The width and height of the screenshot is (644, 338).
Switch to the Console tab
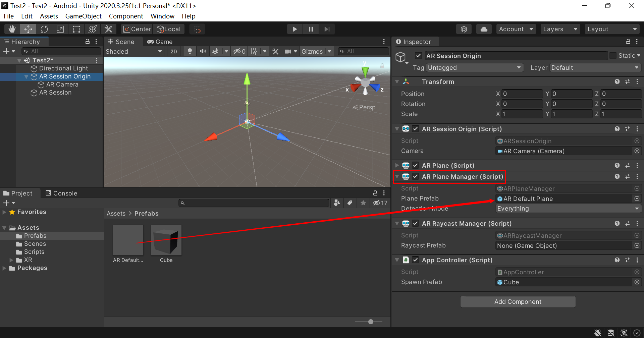[61, 193]
